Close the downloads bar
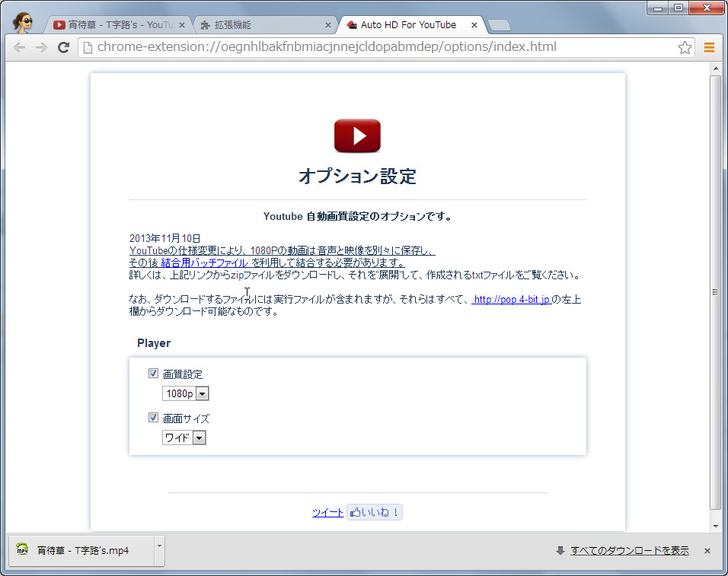 click(707, 551)
